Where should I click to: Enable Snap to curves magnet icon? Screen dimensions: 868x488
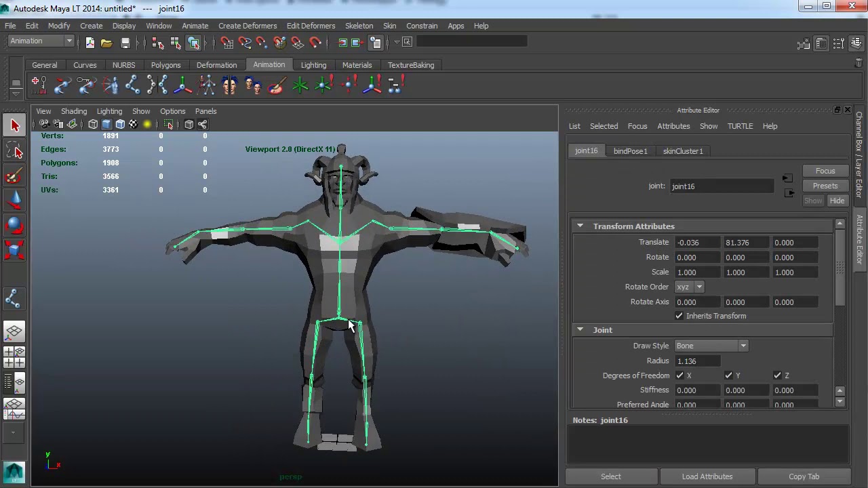[245, 42]
